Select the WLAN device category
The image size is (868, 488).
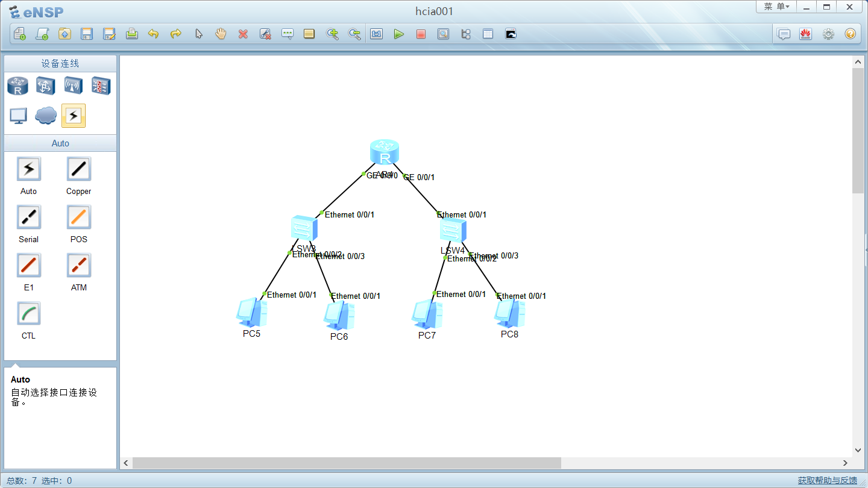pos(74,86)
